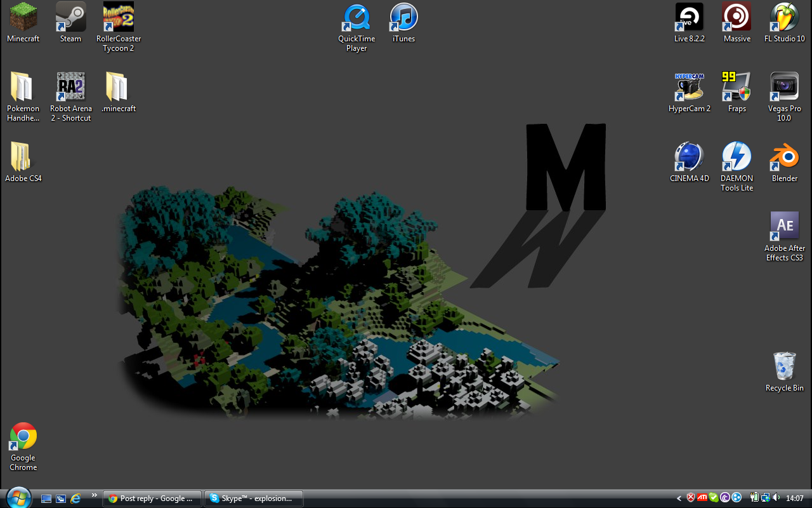Select the Robot Arena 2 shortcut
812x508 pixels.
point(70,97)
